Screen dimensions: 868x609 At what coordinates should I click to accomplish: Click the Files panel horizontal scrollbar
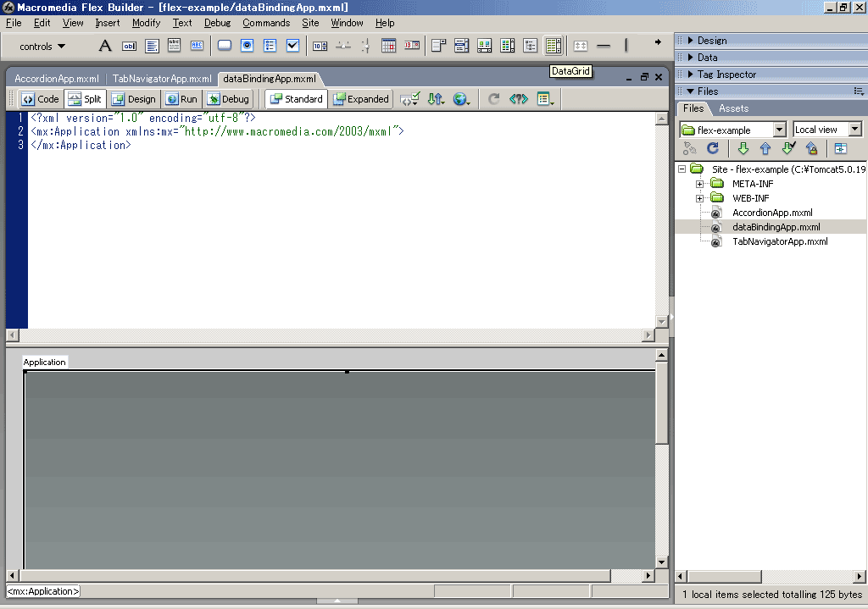(x=724, y=576)
